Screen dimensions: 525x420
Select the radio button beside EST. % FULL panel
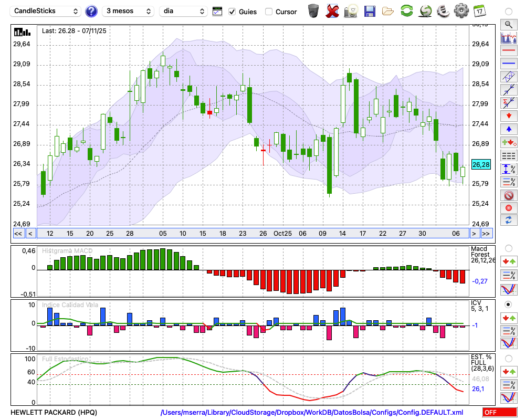[508, 359]
